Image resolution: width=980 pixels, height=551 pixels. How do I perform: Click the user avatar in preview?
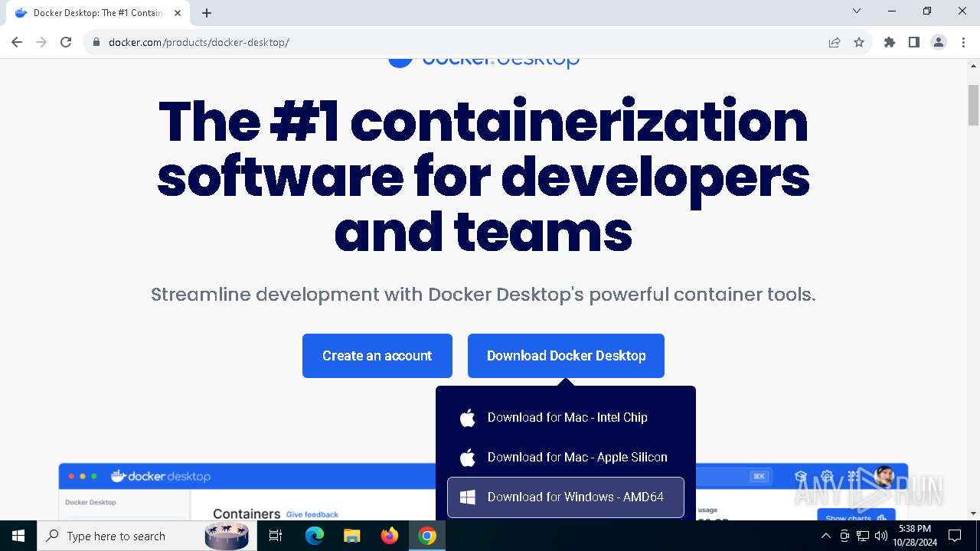tap(884, 476)
